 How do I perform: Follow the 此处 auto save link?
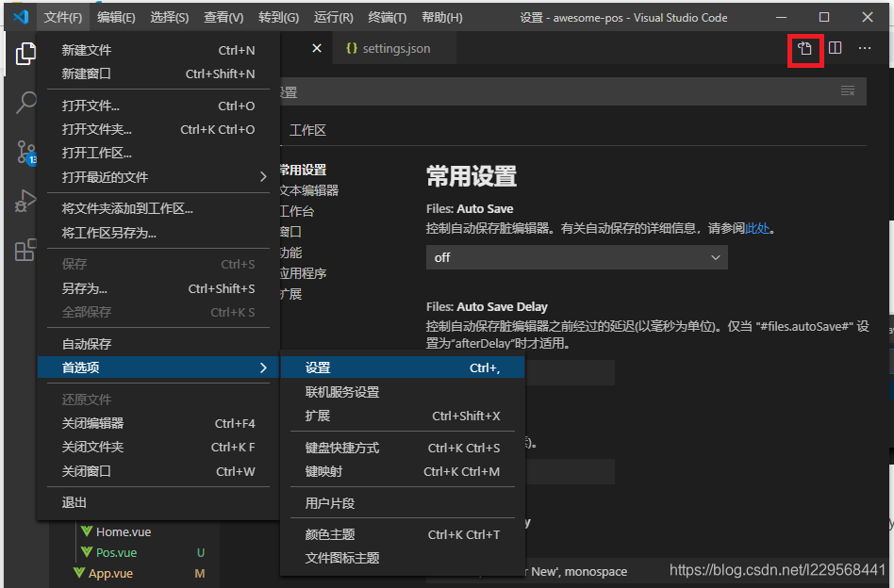(x=757, y=228)
